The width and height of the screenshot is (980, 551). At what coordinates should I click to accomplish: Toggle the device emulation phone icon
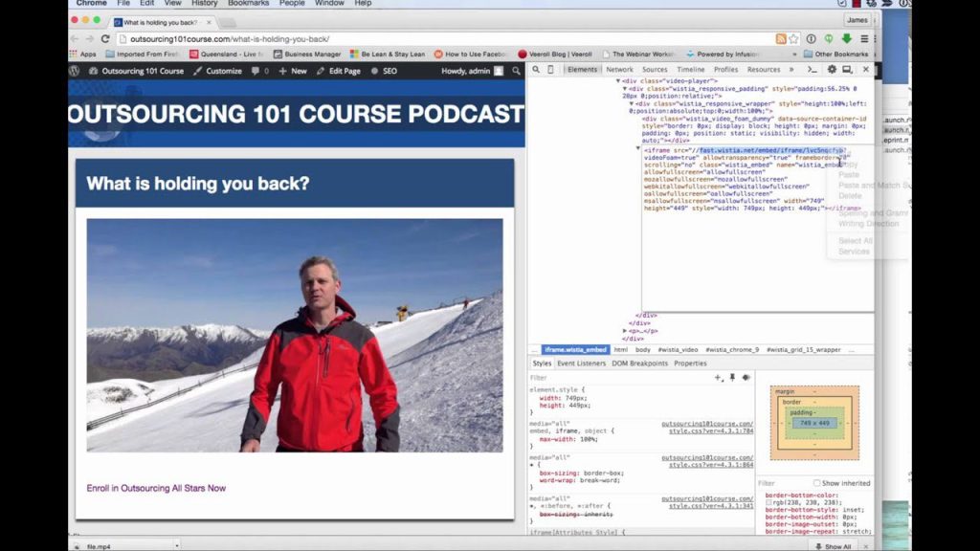coord(552,70)
